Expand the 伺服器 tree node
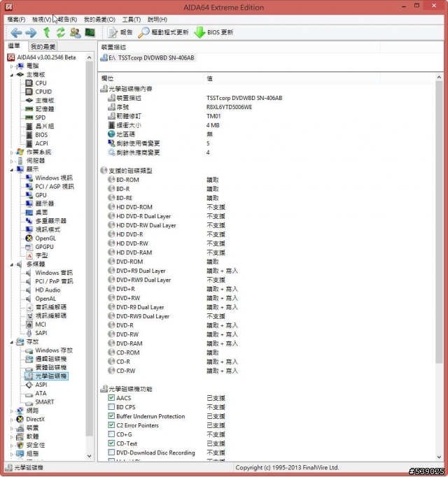Screen dimensions: 448x477 pyautogui.click(x=12, y=161)
